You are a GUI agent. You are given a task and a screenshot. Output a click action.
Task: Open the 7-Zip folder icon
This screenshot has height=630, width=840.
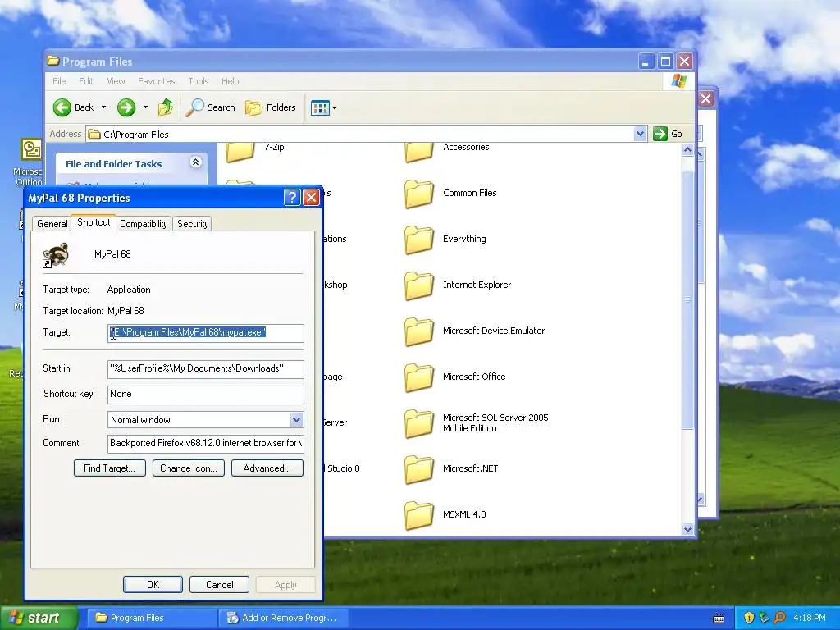click(x=240, y=152)
